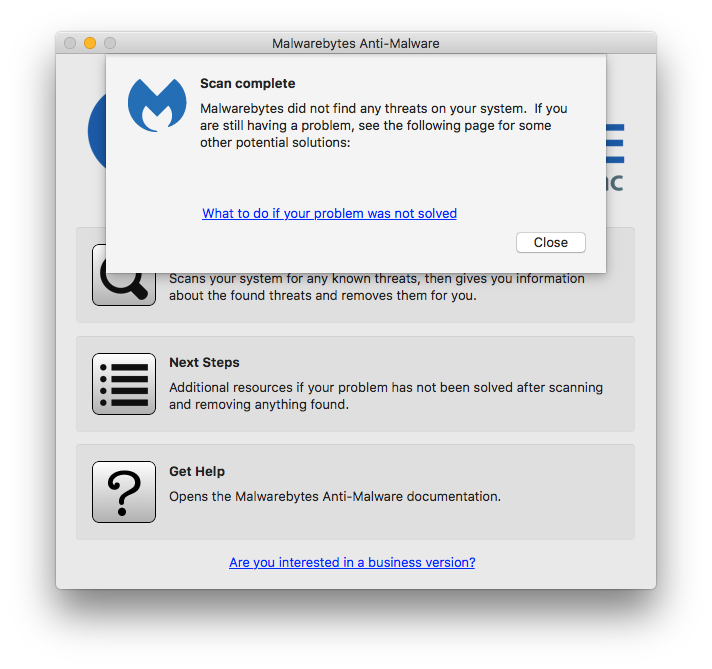Click the 'Scan complete' dialog heading
This screenshot has width=712, height=669.
pyautogui.click(x=247, y=84)
